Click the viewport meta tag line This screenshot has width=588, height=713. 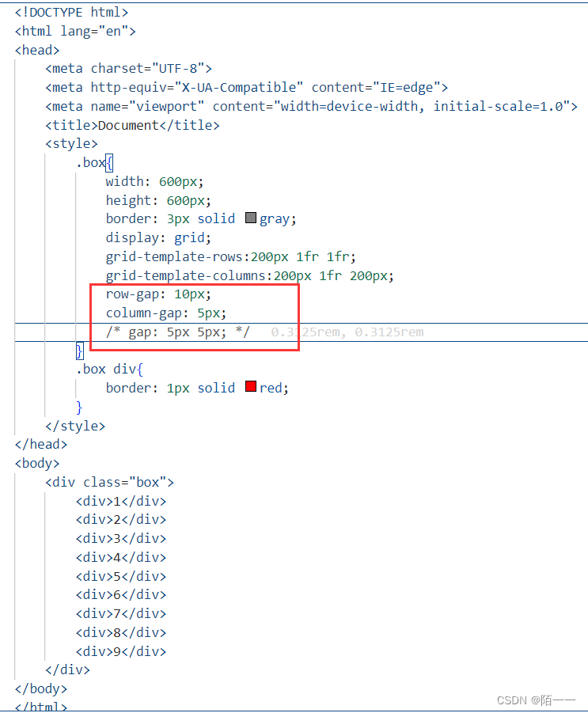(311, 106)
